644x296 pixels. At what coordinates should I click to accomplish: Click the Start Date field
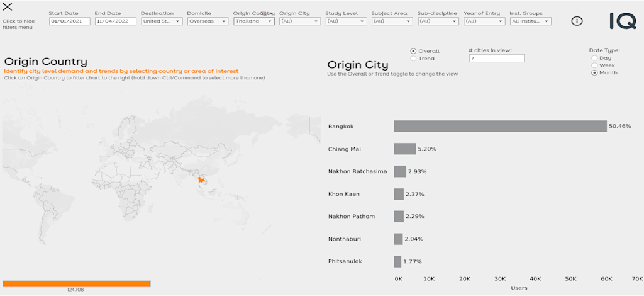[69, 21]
